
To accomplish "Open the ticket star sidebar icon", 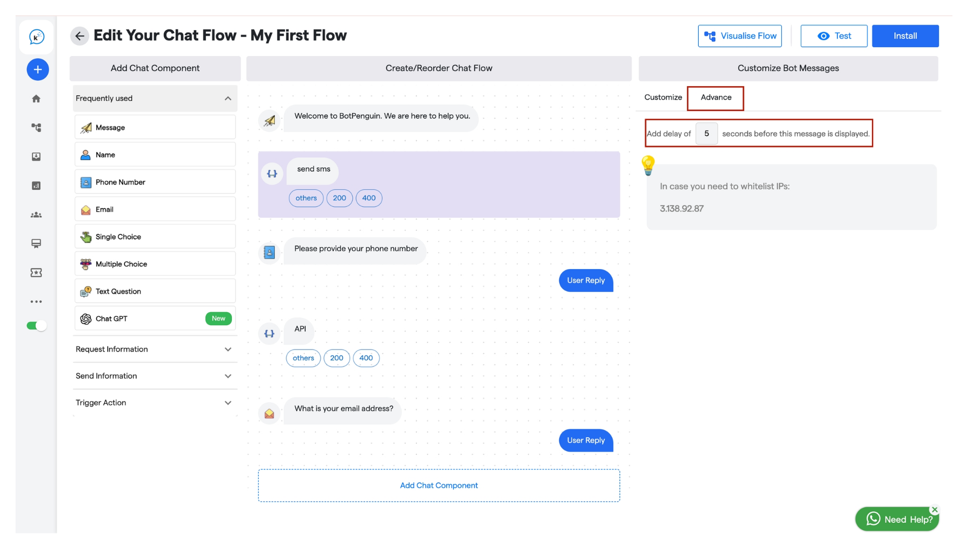I will (x=36, y=273).
